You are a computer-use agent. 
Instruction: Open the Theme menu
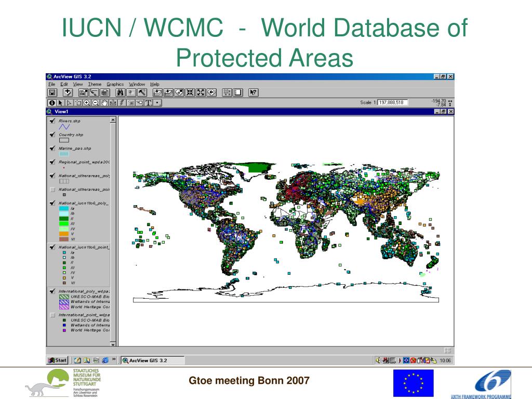[x=95, y=84]
